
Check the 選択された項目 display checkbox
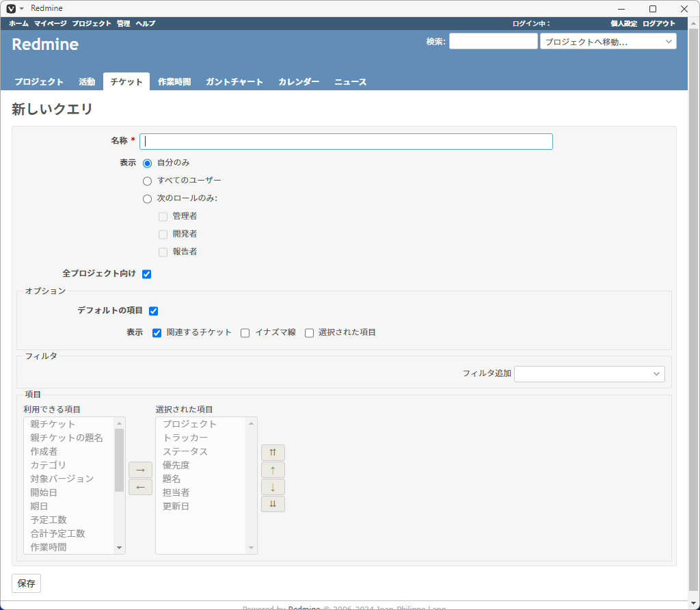[x=310, y=333]
